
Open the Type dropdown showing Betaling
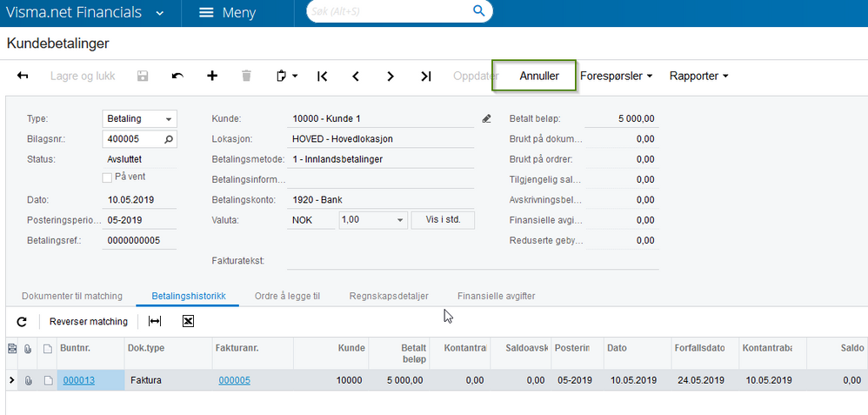[139, 119]
